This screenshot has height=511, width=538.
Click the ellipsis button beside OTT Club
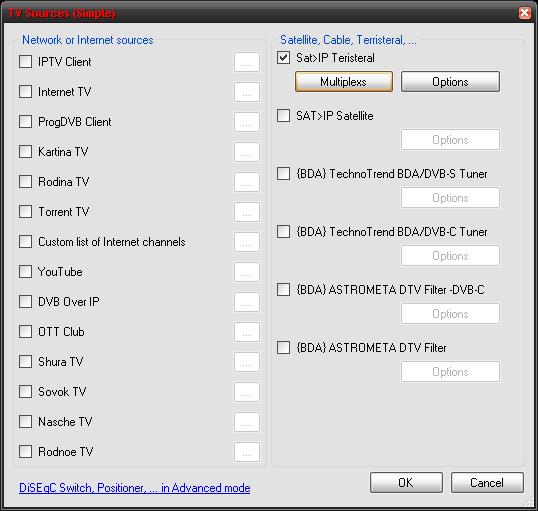click(x=247, y=332)
